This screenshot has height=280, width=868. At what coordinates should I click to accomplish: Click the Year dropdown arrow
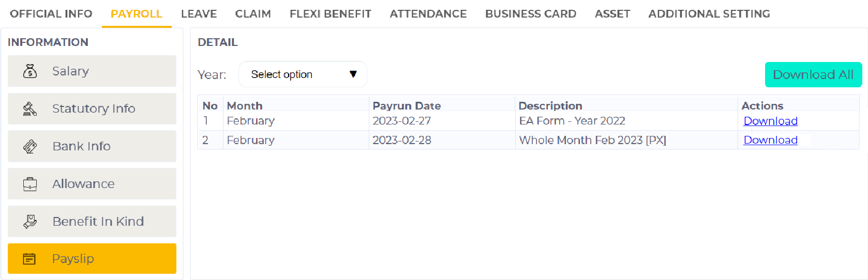tap(353, 74)
